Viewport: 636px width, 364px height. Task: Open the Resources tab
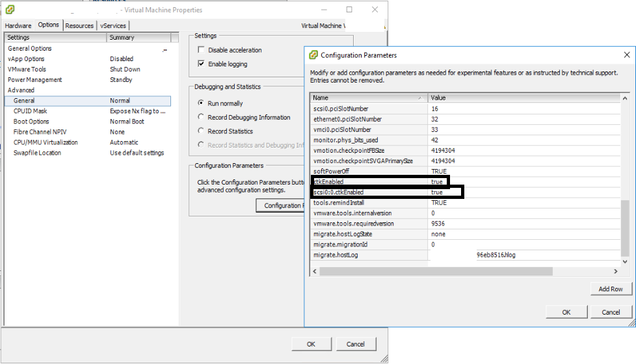click(x=79, y=25)
